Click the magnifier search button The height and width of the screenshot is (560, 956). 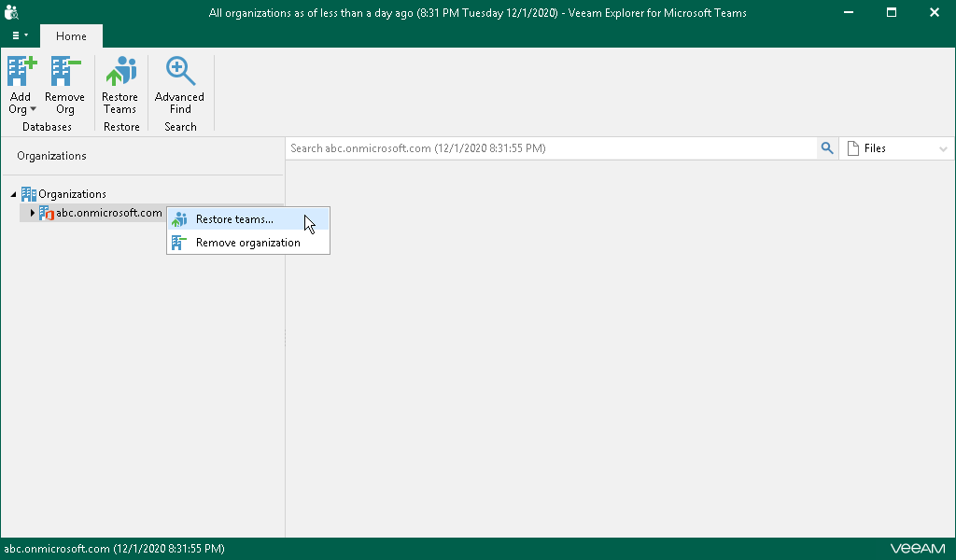pos(827,148)
